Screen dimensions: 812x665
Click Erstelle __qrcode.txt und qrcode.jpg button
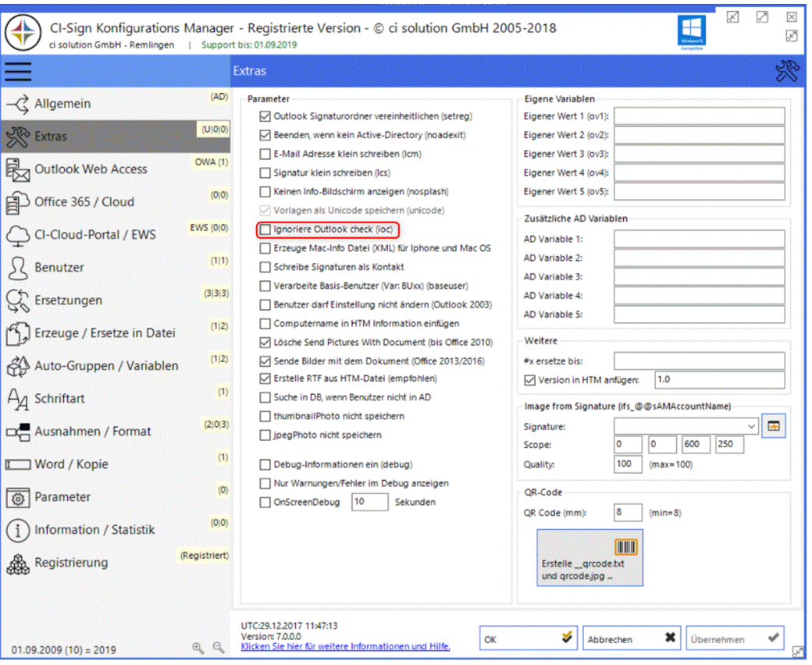click(x=589, y=557)
